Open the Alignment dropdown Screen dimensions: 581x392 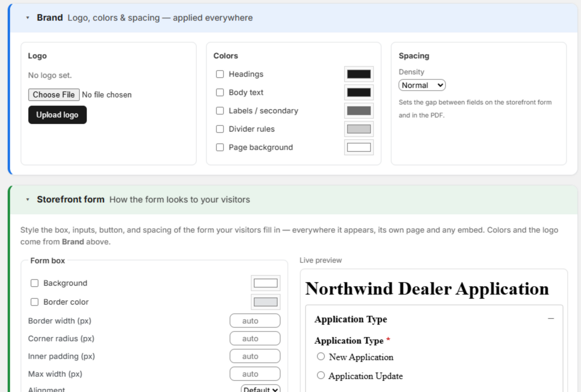(260, 389)
